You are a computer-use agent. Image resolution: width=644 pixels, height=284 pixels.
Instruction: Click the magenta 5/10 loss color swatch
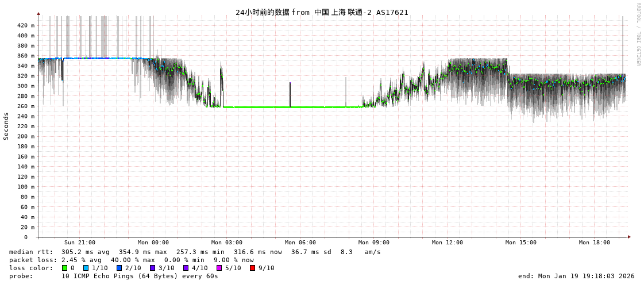coord(219,268)
